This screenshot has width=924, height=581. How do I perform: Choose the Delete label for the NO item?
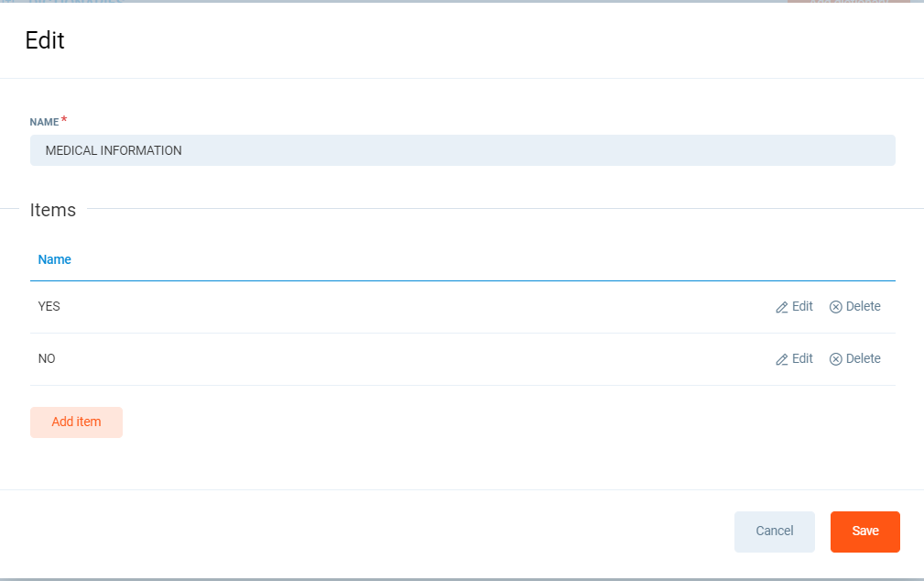pyautogui.click(x=863, y=359)
